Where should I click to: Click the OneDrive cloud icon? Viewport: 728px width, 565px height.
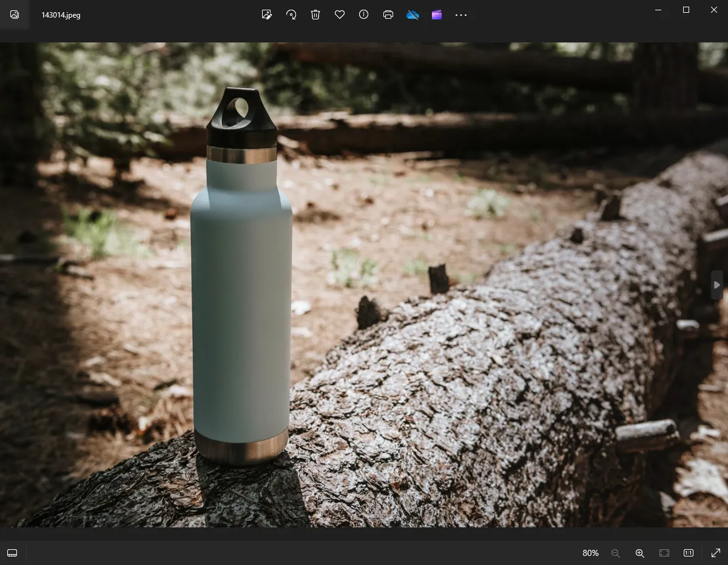tap(413, 15)
